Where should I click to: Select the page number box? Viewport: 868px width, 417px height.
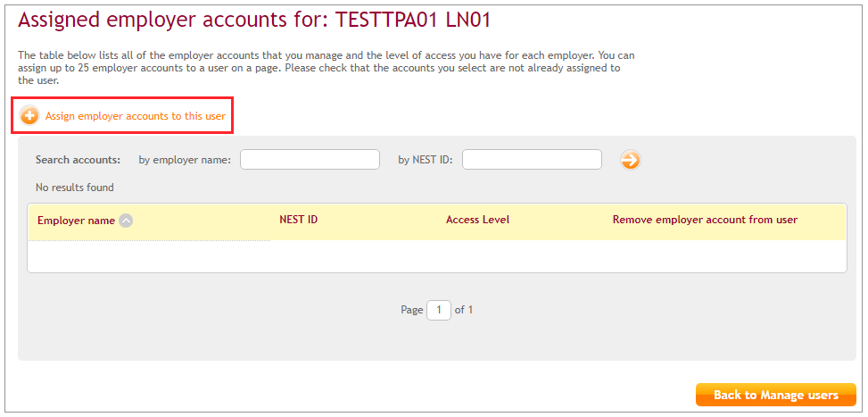click(439, 310)
